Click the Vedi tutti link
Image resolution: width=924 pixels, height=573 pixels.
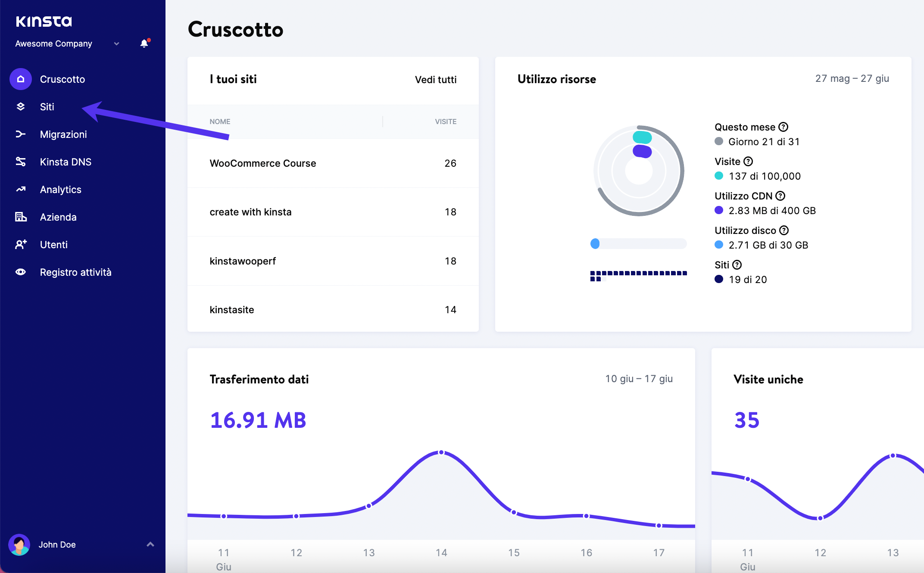tap(436, 79)
